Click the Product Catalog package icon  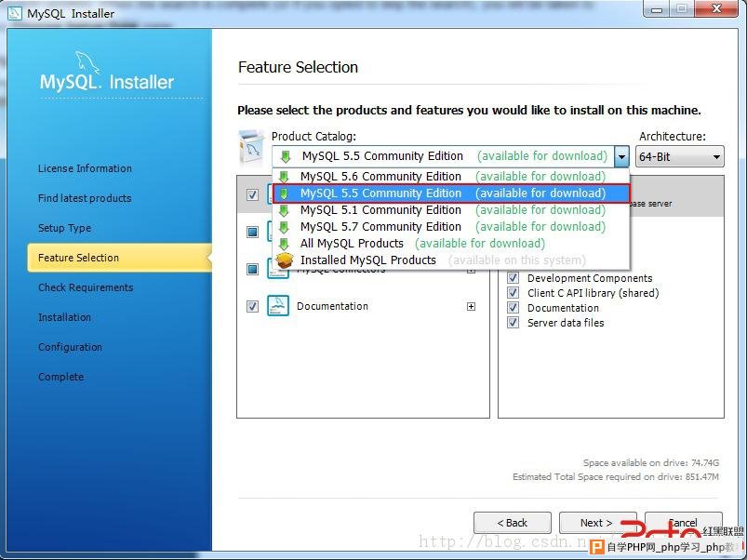251,147
